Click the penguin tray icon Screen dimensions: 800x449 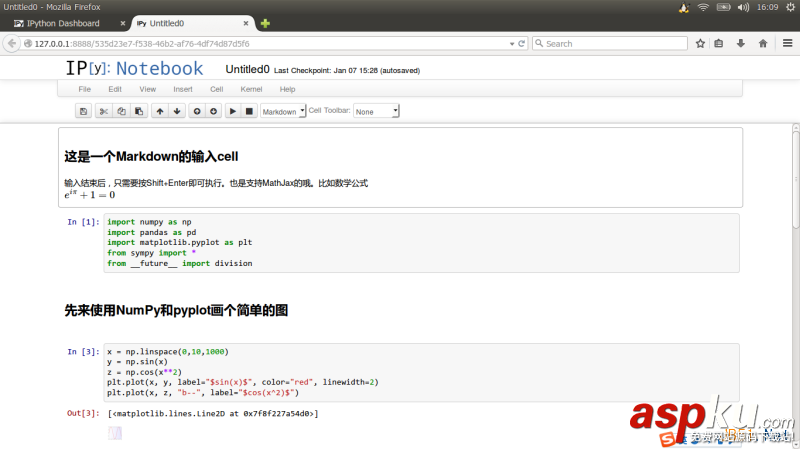click(684, 7)
